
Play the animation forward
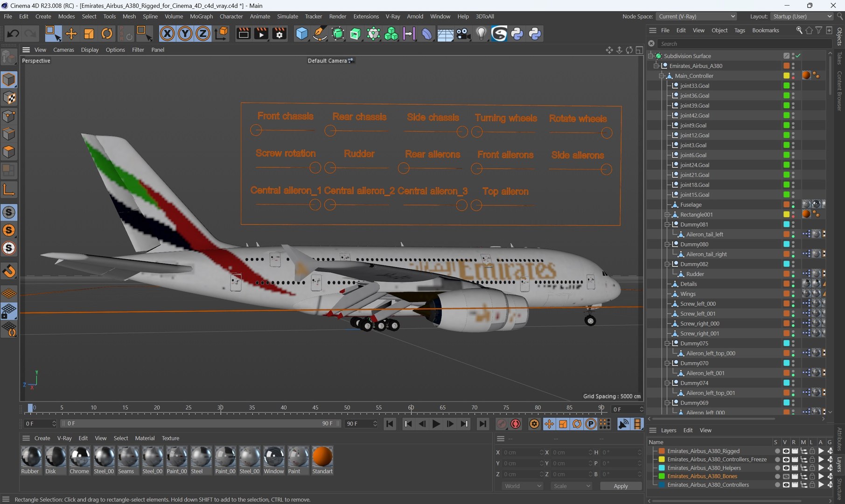pos(436,424)
